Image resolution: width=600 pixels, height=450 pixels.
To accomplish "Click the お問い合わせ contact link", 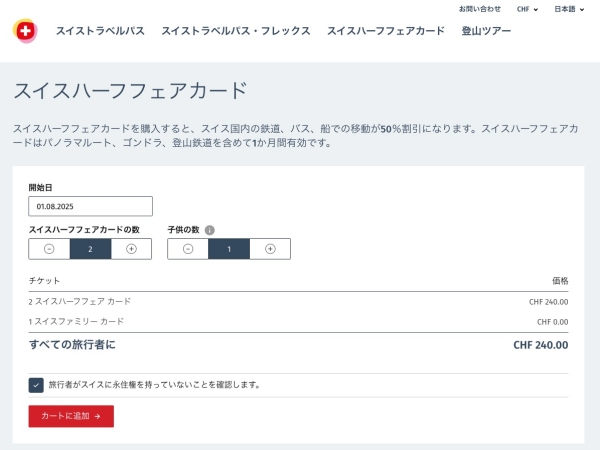I will [x=480, y=9].
